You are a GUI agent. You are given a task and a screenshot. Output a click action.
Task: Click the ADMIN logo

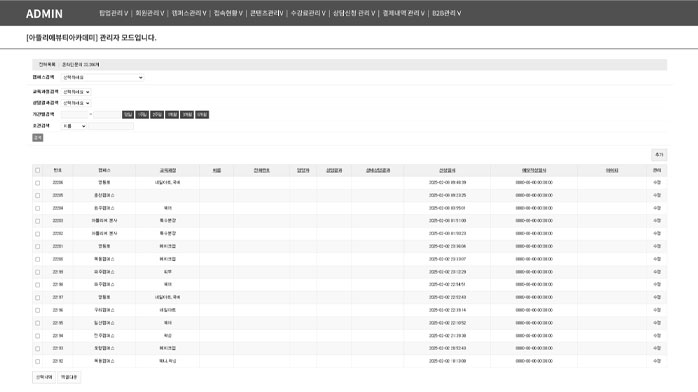pyautogui.click(x=44, y=14)
